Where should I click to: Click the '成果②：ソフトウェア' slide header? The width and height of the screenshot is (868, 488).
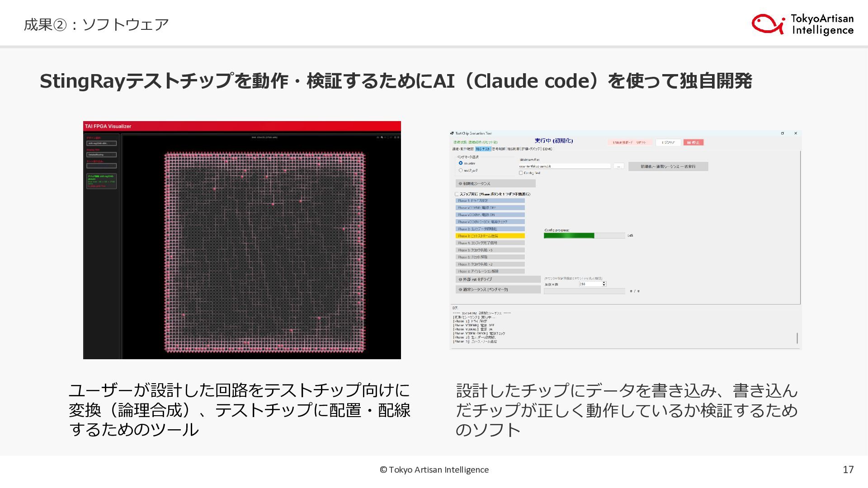(x=96, y=24)
